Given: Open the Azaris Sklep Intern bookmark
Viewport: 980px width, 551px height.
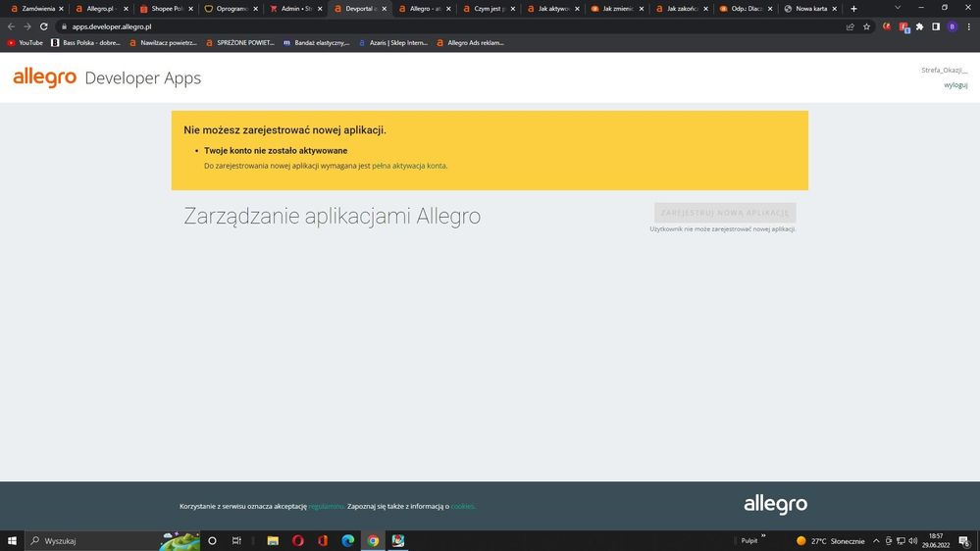Looking at the screenshot, I should click(x=393, y=43).
